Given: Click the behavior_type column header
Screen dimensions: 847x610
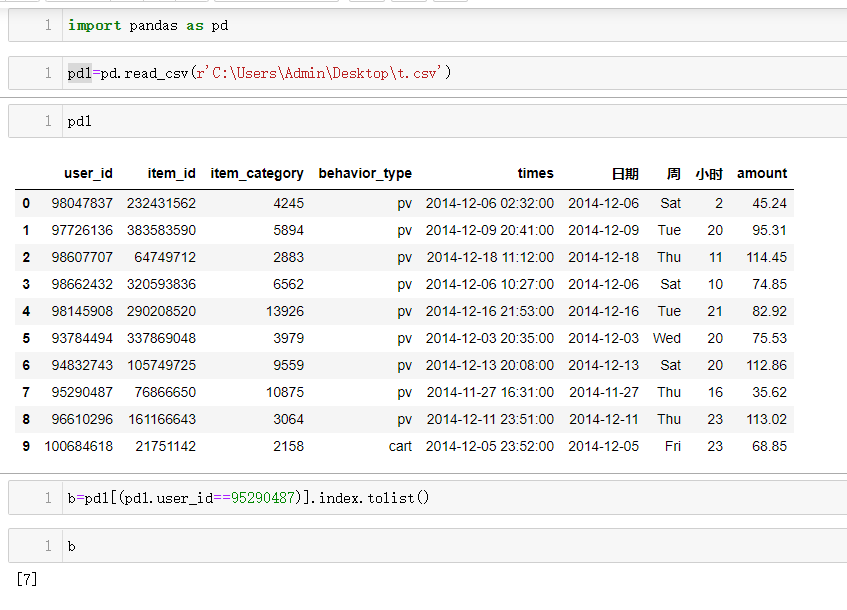Looking at the screenshot, I should [365, 173].
